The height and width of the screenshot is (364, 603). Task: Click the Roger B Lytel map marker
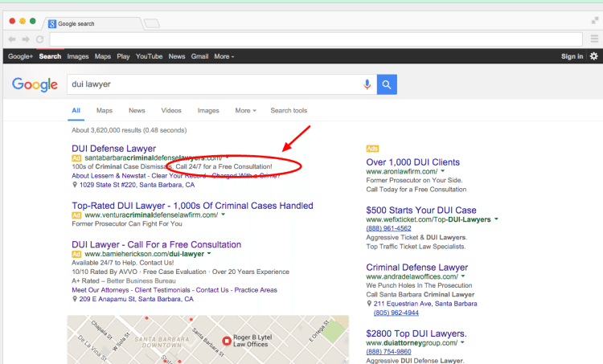tap(227, 341)
